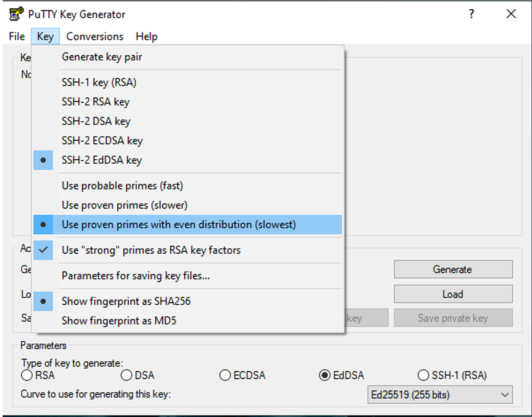This screenshot has height=417, width=532.
Task: Open the Ed25519 curve dropdown
Action: pos(440,395)
